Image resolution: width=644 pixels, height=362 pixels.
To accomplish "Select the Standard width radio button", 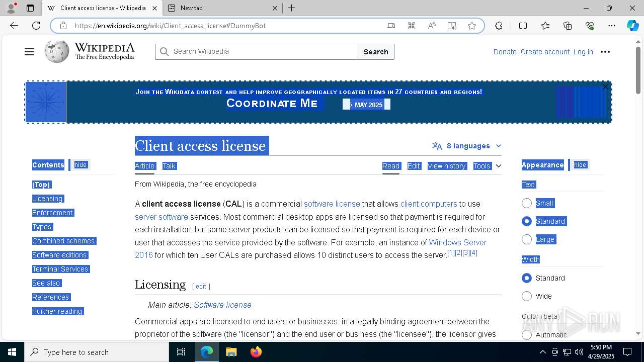I will coord(527,278).
